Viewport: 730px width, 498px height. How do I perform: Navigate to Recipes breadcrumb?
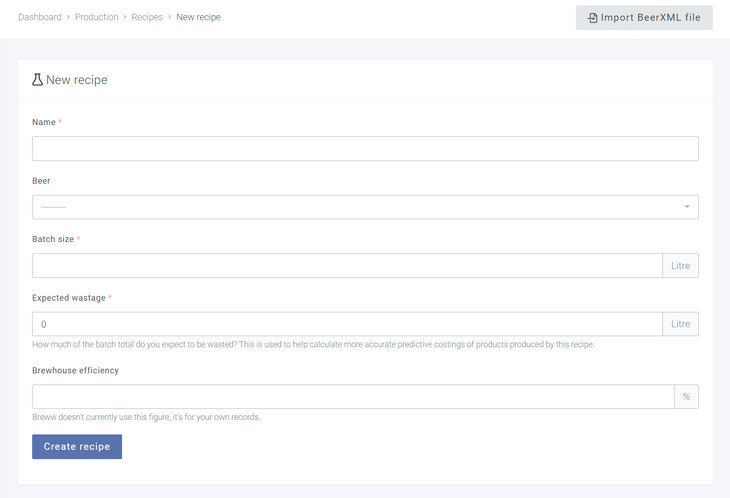(x=147, y=18)
